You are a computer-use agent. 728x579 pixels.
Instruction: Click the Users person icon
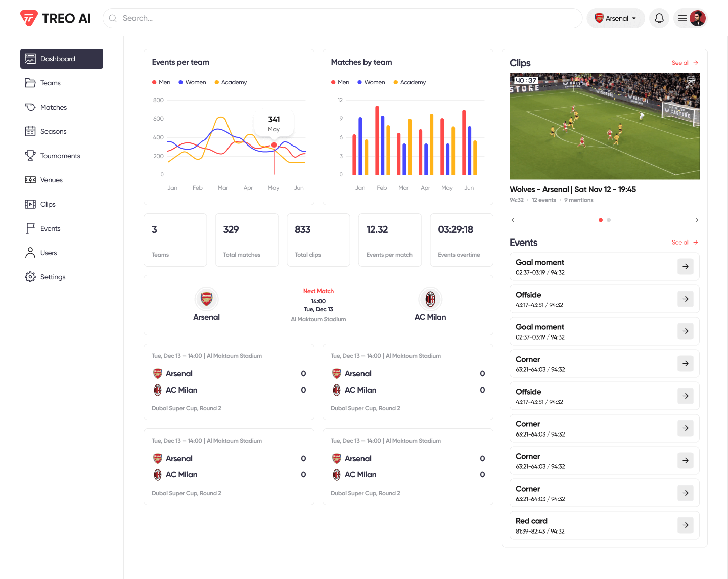coord(30,253)
